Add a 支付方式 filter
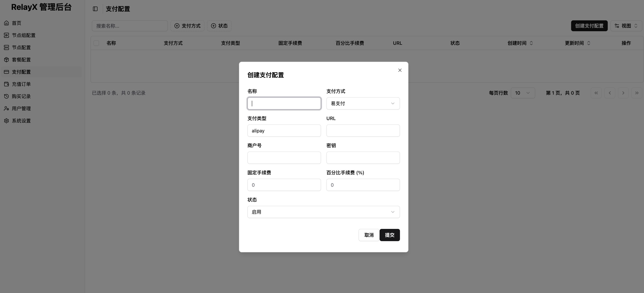This screenshot has height=293, width=644. pos(187,26)
